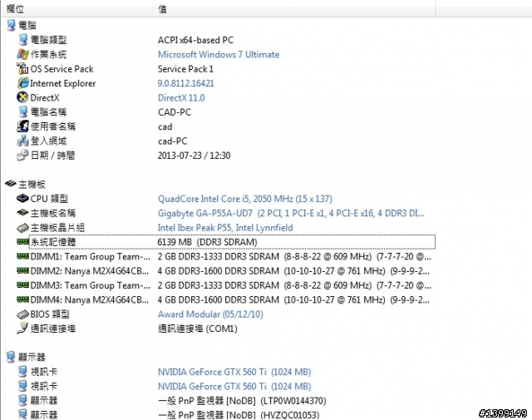The height and width of the screenshot is (420, 532).
Task: Click the first 視訊卡 row icon
Action: pos(22,372)
